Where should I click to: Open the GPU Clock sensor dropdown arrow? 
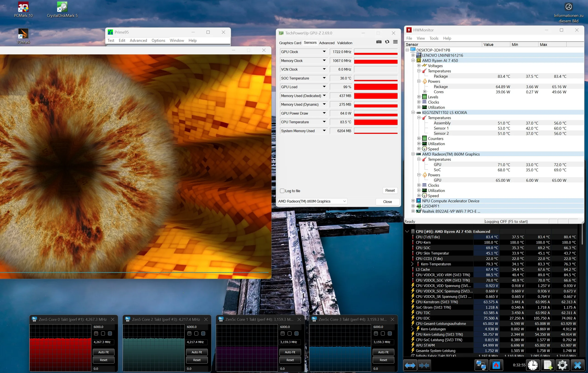click(x=324, y=52)
